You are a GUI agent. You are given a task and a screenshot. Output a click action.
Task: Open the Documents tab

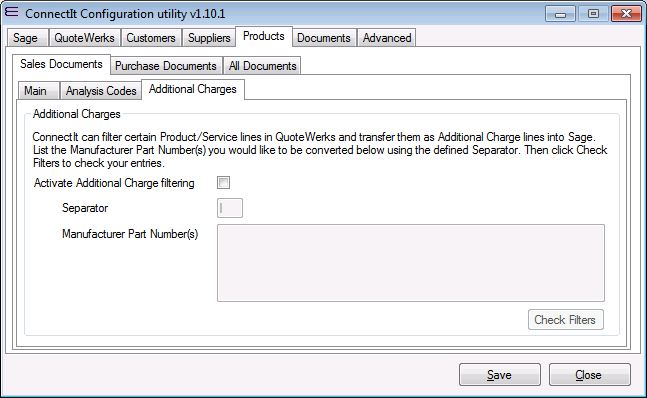point(324,38)
